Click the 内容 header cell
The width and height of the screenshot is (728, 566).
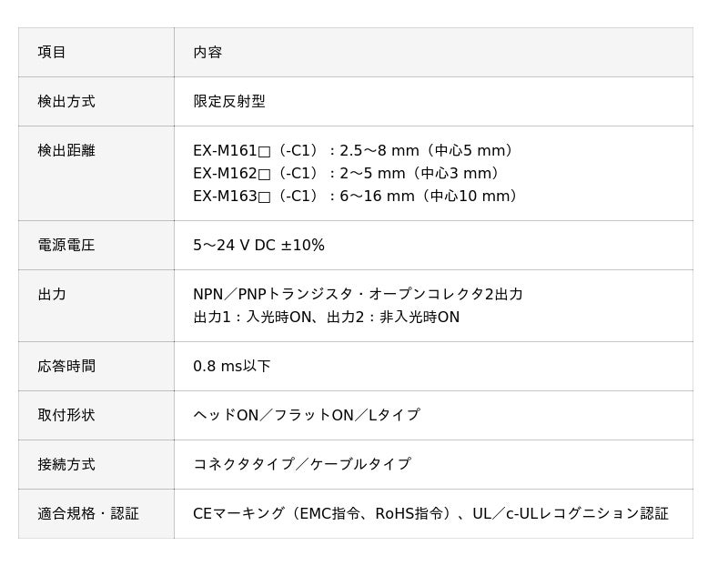434,52
